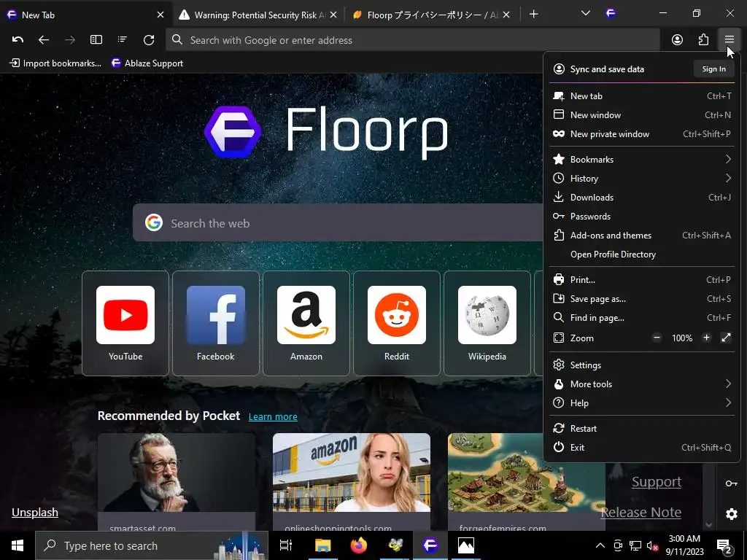This screenshot has height=560, width=747.
Task: Select Find in page...
Action: (642, 318)
